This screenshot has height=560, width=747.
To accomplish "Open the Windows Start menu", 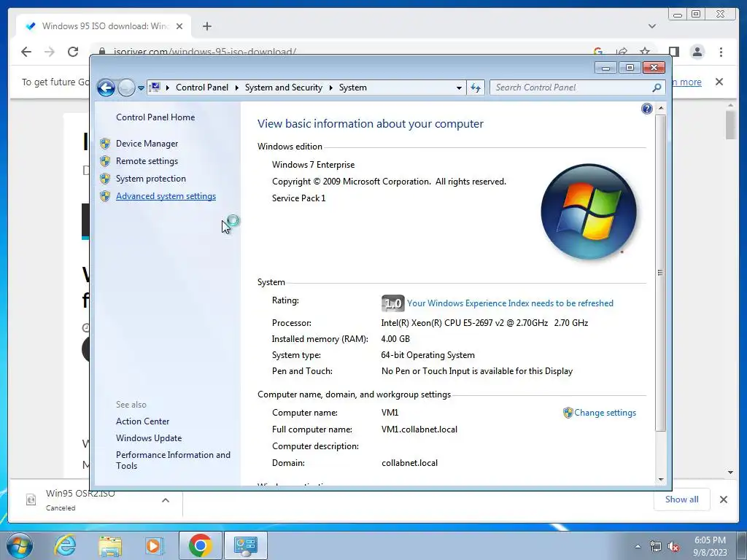I will click(20, 545).
